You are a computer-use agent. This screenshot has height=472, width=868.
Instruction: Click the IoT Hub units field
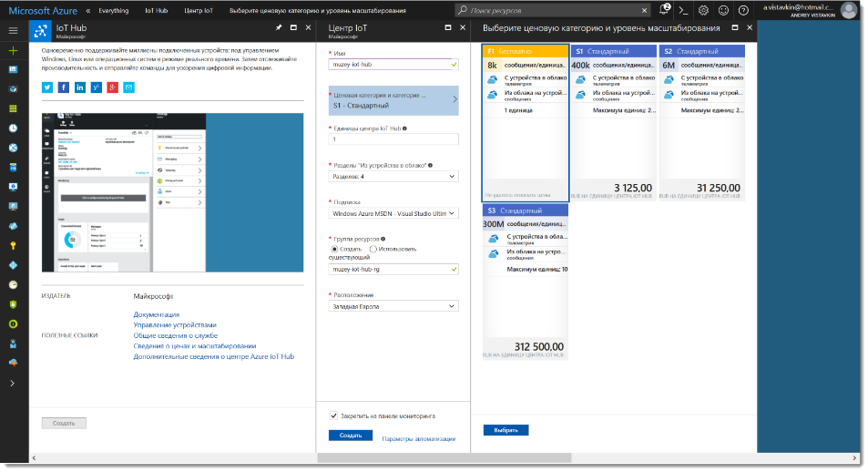pos(393,139)
